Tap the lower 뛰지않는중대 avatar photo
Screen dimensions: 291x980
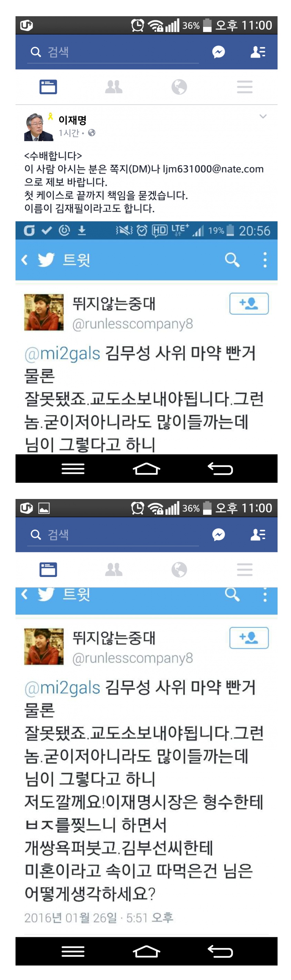(x=44, y=646)
